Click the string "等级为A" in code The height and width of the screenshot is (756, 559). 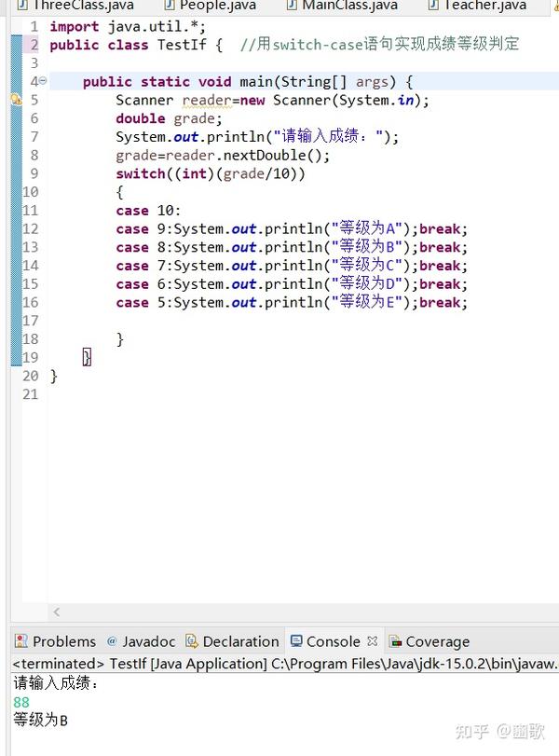(x=367, y=228)
